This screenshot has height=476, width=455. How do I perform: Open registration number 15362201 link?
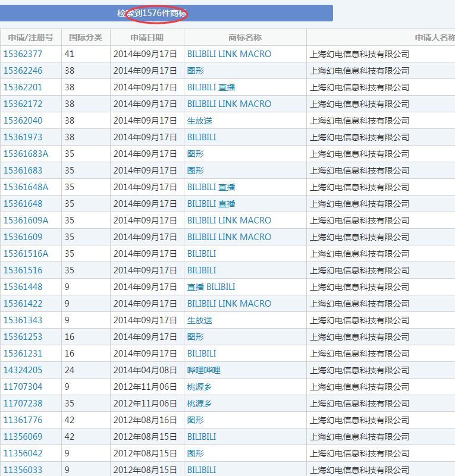coord(23,87)
